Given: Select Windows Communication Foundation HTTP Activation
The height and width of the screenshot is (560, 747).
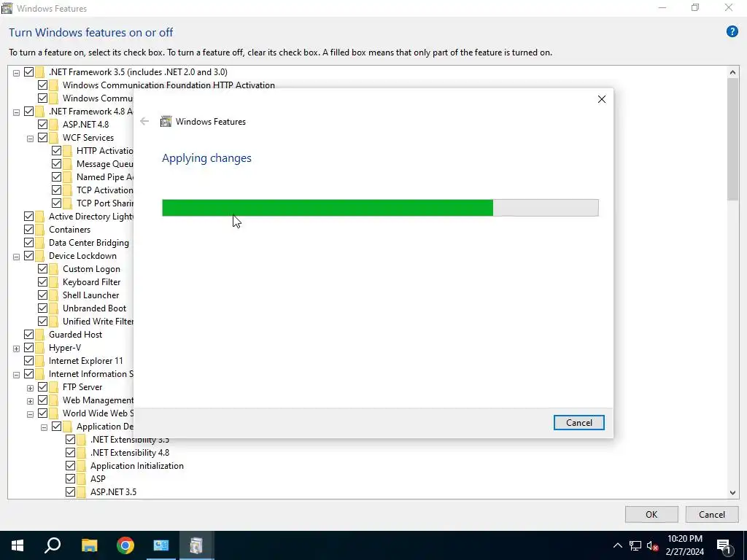Looking at the screenshot, I should [x=169, y=85].
